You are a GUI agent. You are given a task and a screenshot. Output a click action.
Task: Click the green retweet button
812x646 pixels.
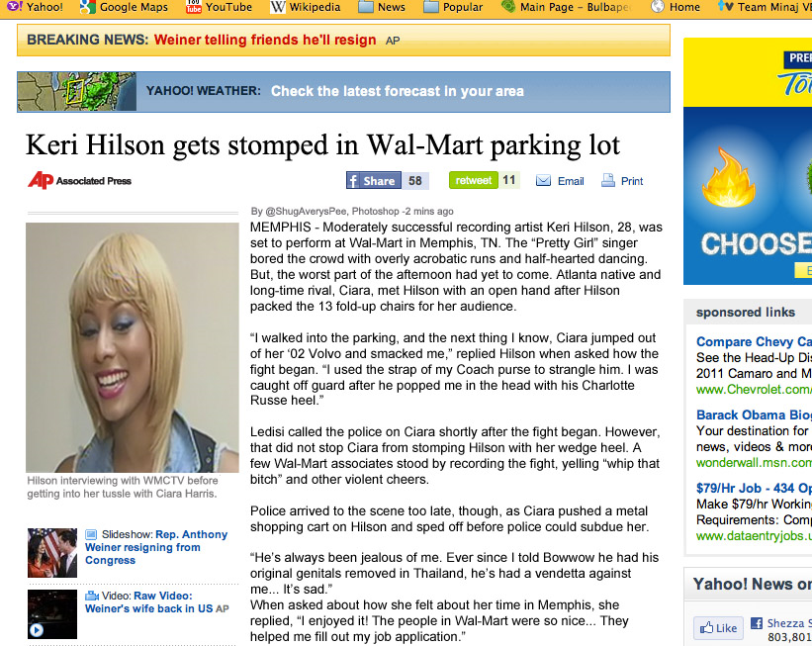[474, 180]
